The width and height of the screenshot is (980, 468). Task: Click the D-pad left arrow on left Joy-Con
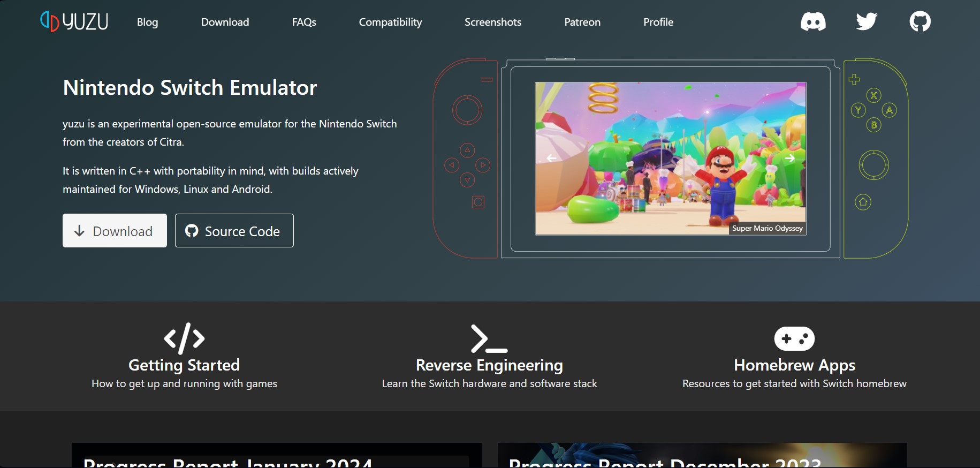[x=452, y=165]
